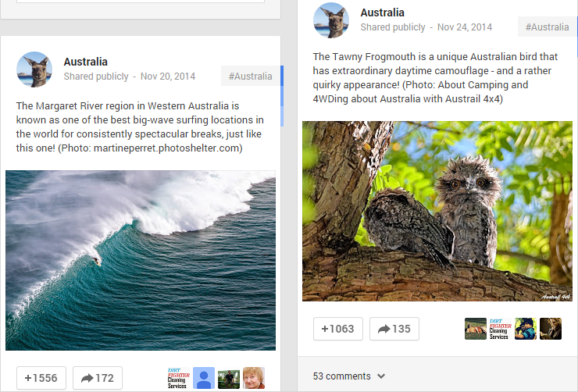Open the Nov 24, 2014 timestamp link
Screen dimensions: 578x392
pos(465,27)
